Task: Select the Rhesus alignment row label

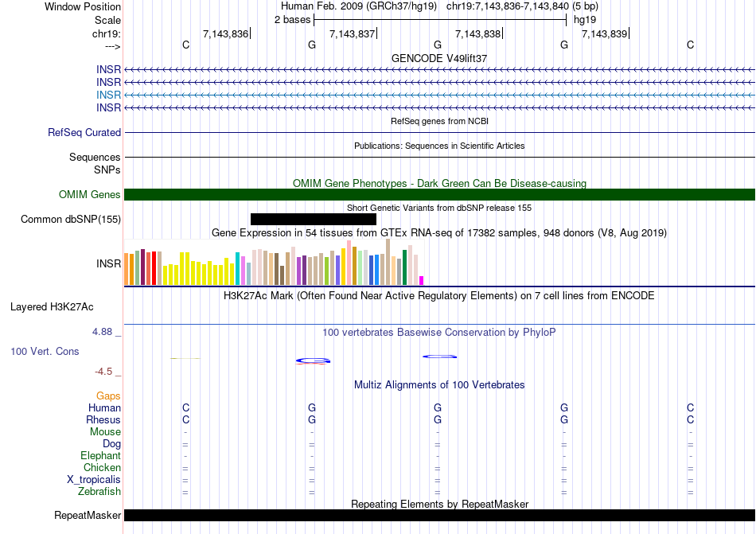Action: [x=103, y=419]
